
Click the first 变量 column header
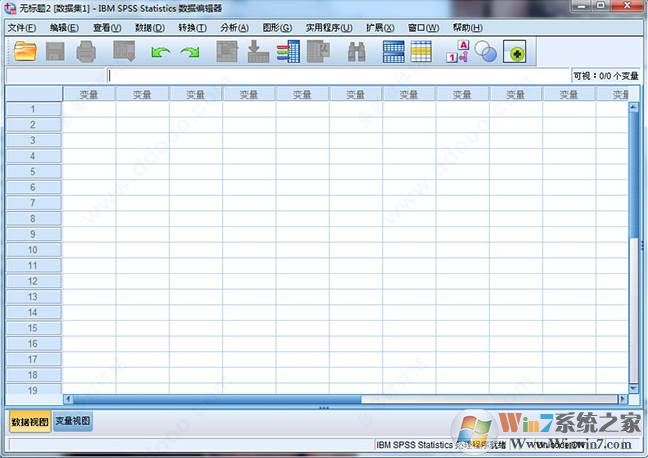pos(88,94)
